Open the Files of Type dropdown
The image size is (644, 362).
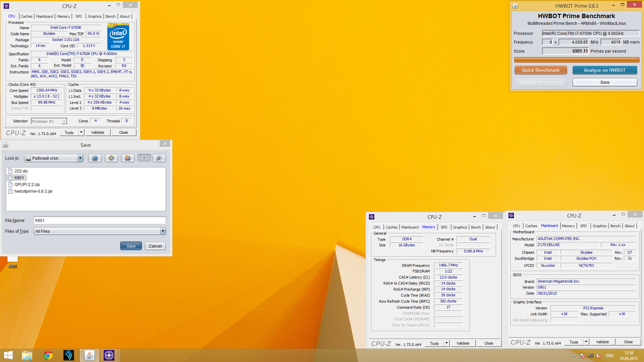tap(163, 231)
